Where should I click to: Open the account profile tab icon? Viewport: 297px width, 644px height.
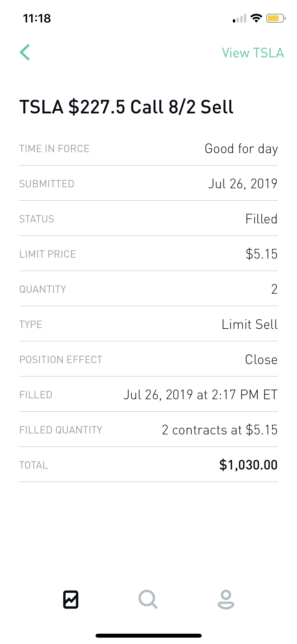tap(226, 599)
